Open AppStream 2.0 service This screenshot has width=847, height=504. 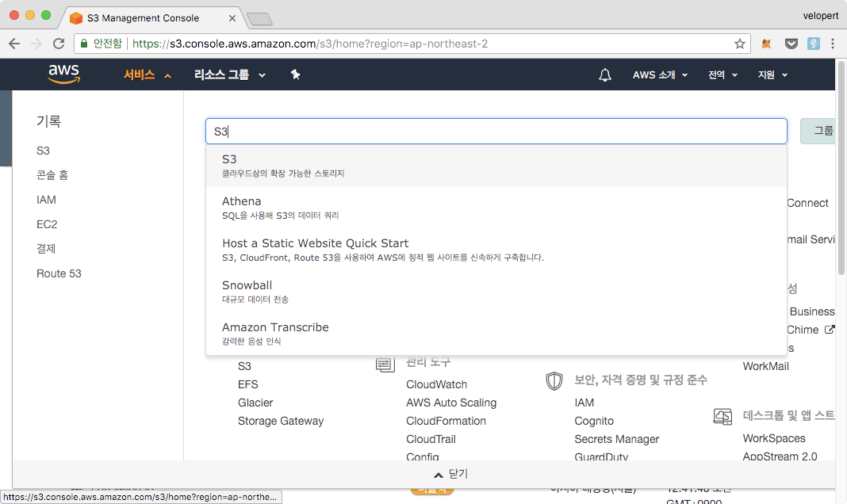(x=780, y=456)
